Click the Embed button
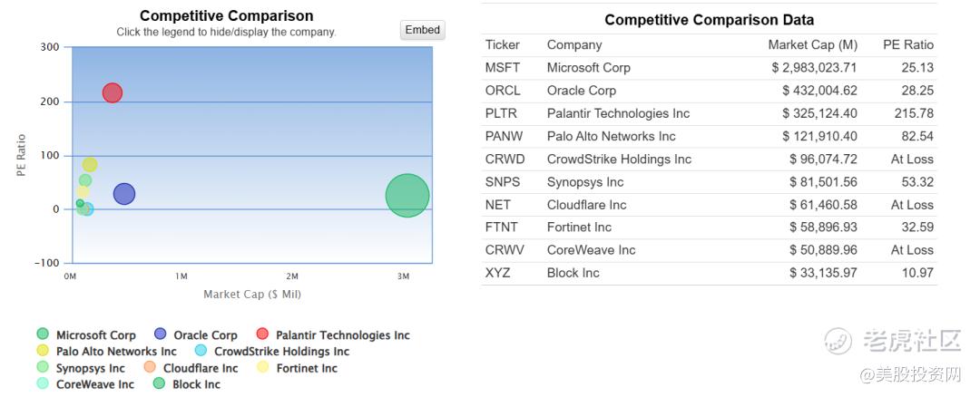The image size is (980, 397). click(x=422, y=30)
